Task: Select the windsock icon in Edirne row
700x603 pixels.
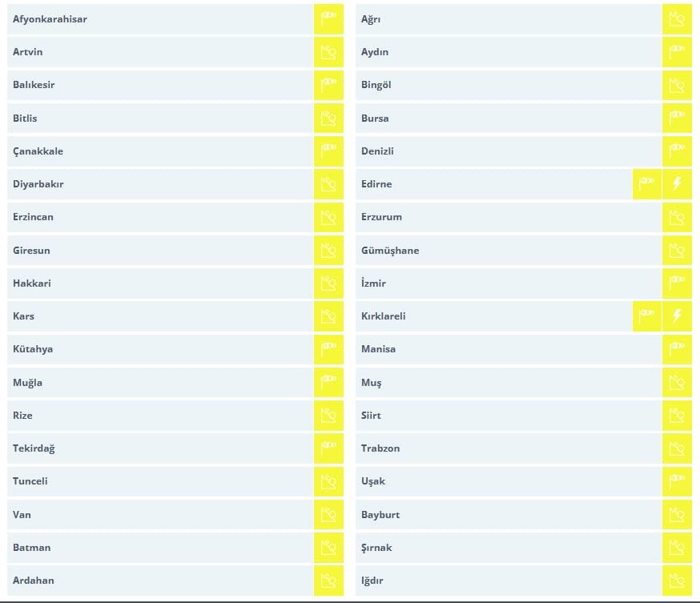Action: tap(647, 184)
